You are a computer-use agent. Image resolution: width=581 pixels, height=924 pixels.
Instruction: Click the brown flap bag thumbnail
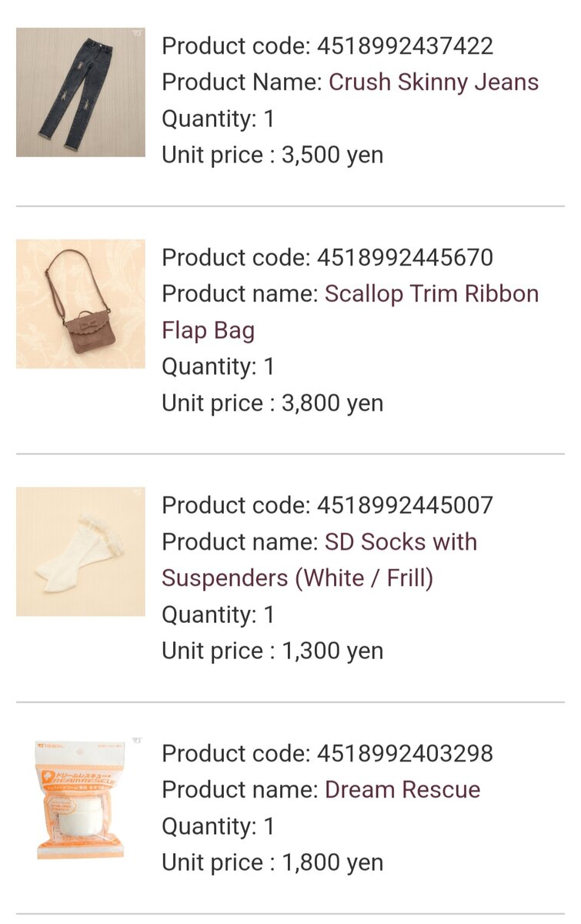pos(80,303)
